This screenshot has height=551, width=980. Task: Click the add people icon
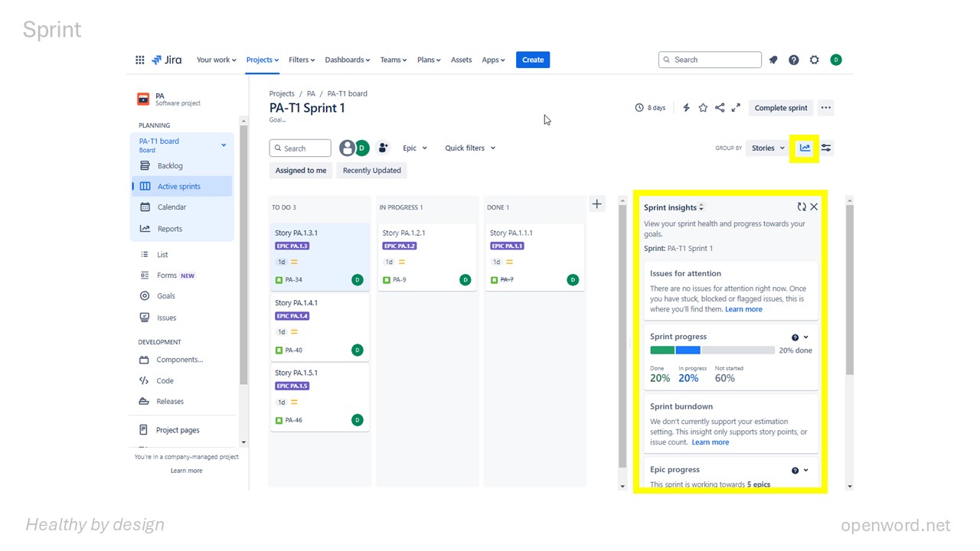[x=383, y=148]
